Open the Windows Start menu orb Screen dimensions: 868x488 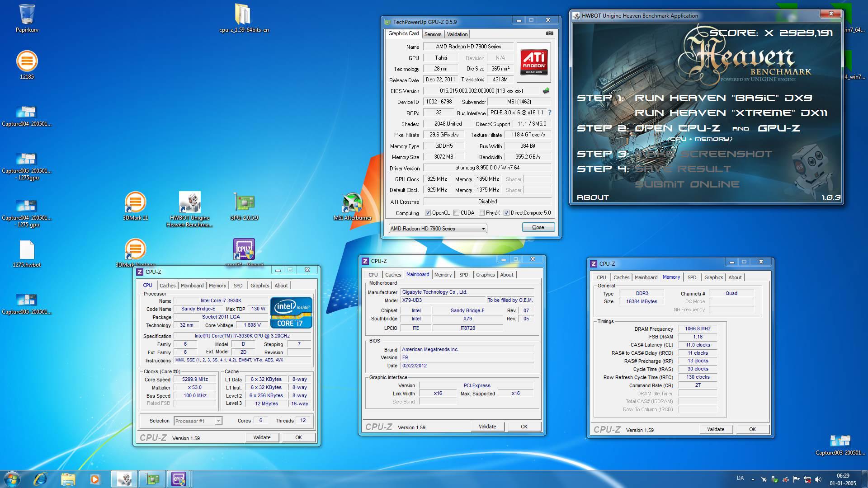[x=12, y=479]
